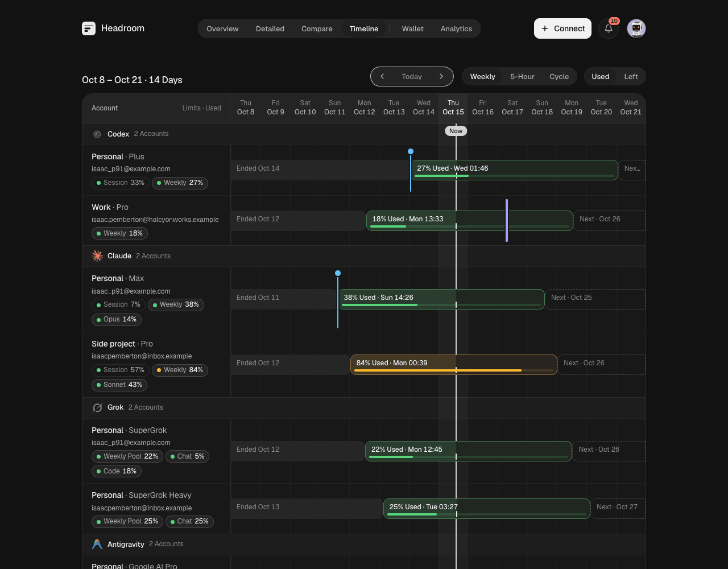Click Personal · SuperGrok Heavy account name
This screenshot has height=569, width=728.
pos(142,495)
